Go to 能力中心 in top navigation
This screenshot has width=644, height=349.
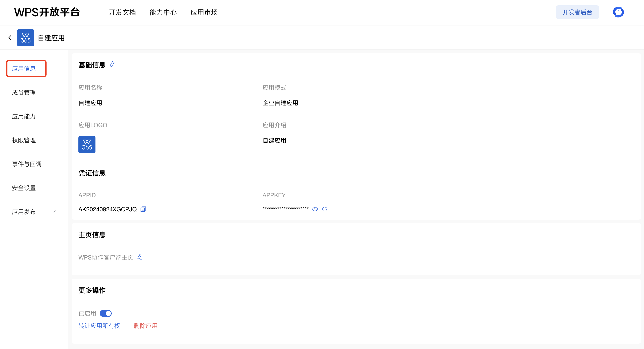163,12
